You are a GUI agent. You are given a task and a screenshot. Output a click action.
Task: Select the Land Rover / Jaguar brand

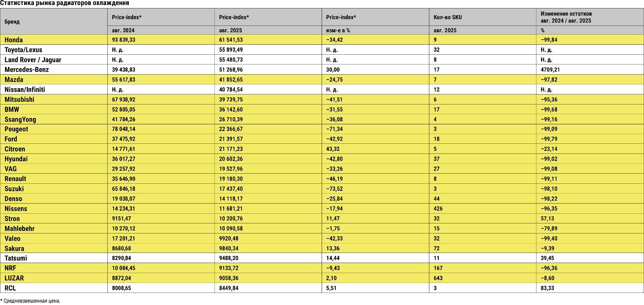pyautogui.click(x=33, y=60)
